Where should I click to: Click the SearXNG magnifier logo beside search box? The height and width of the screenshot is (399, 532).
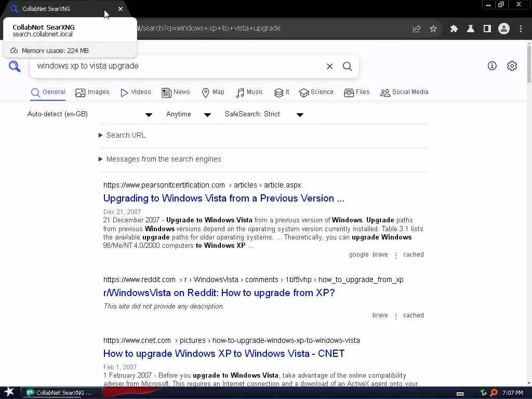15,66
